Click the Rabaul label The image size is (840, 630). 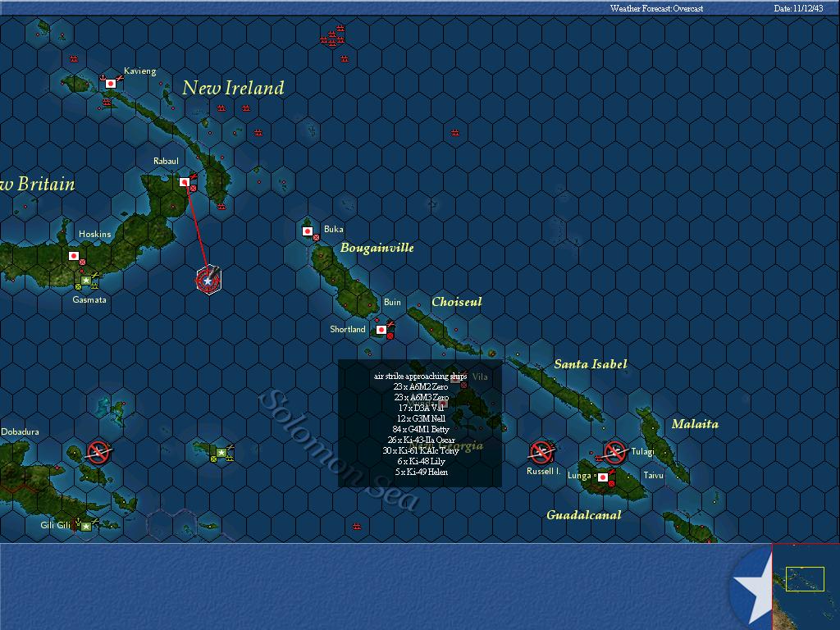coord(166,161)
